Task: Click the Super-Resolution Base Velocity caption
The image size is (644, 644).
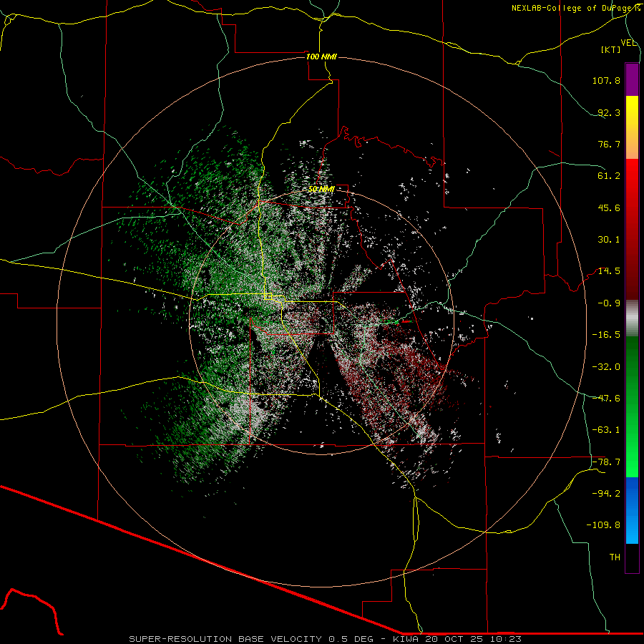Action: [326, 639]
